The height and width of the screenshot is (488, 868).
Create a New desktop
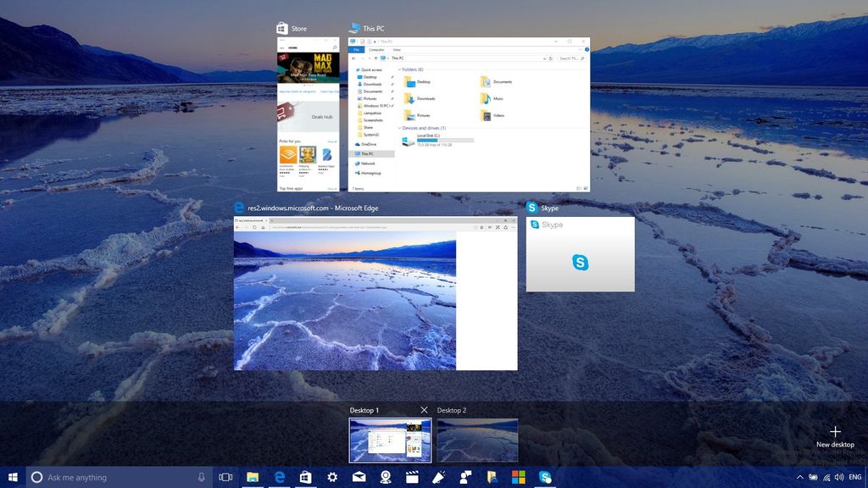[835, 435]
